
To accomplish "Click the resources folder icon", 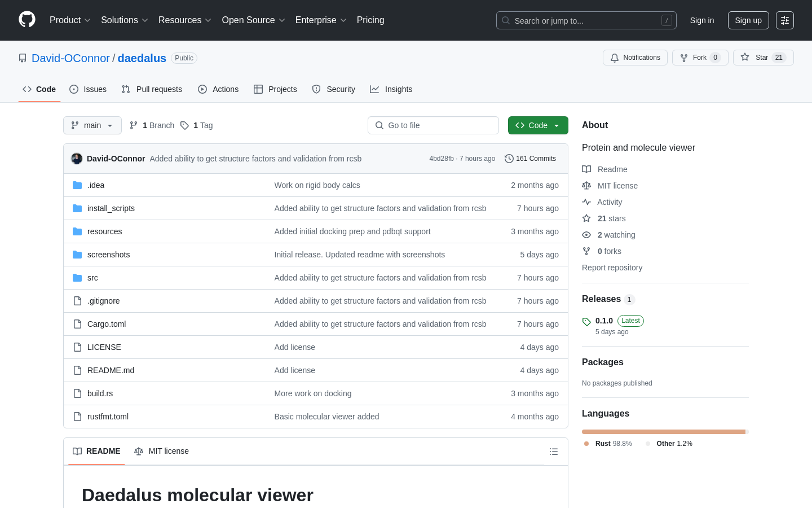I will (77, 231).
